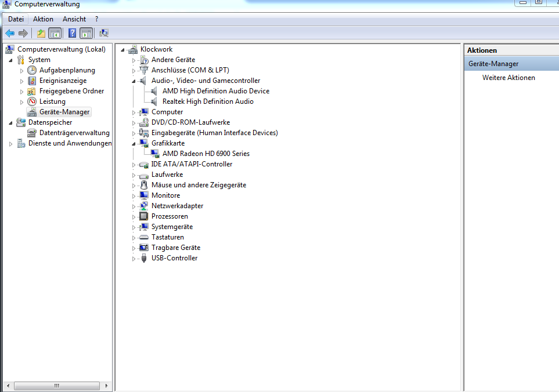Screen dimensions: 559x392
Task: Select the Klockwork computer name
Action: [157, 49]
